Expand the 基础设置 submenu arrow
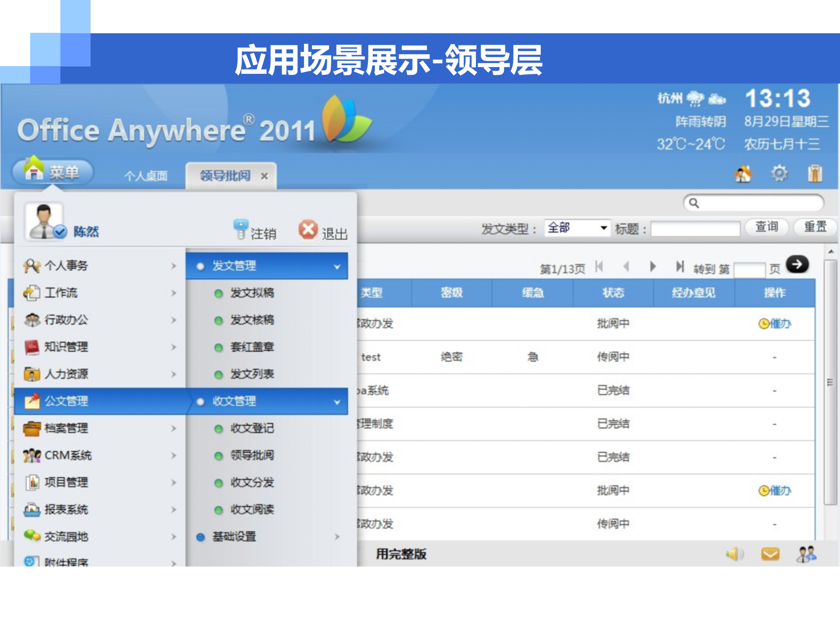 337,537
